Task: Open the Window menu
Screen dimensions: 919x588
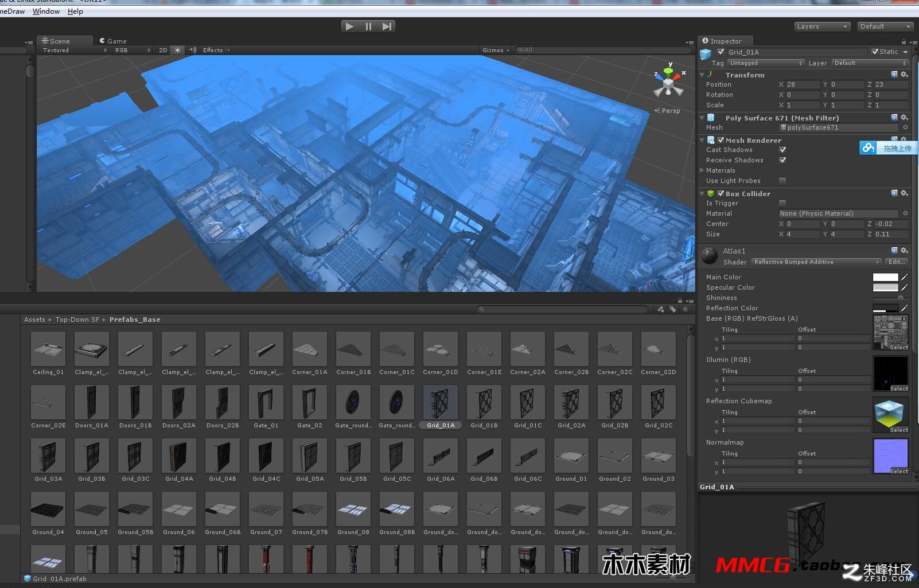Action: tap(46, 11)
